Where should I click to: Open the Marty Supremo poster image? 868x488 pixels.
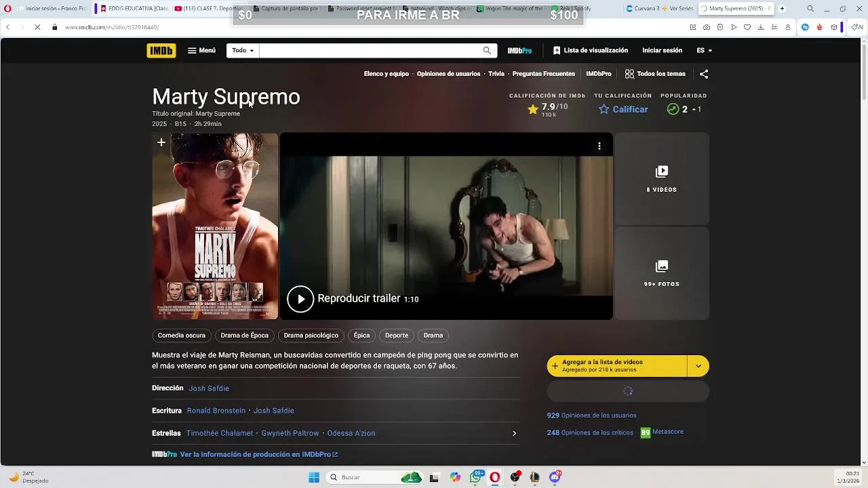pos(215,226)
